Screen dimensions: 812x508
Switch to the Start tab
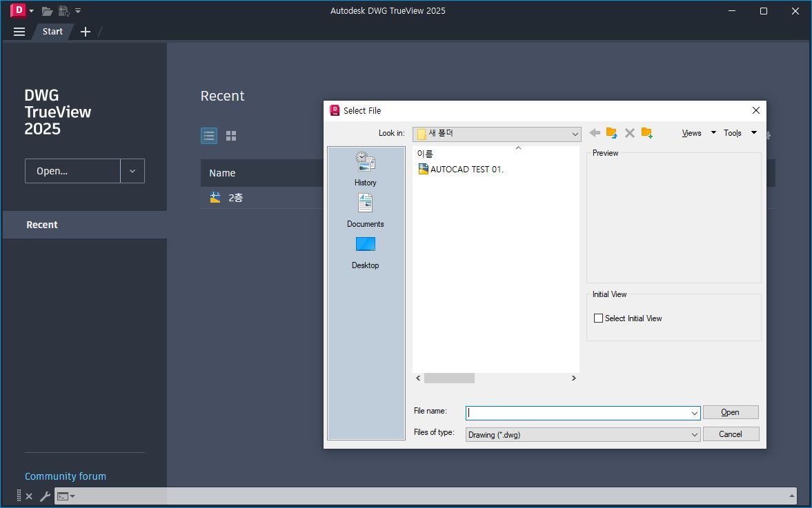52,32
